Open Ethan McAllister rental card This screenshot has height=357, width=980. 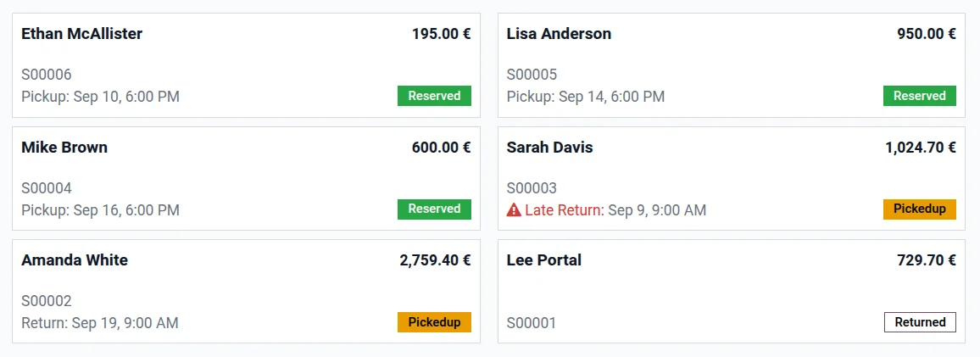pyautogui.click(x=246, y=65)
